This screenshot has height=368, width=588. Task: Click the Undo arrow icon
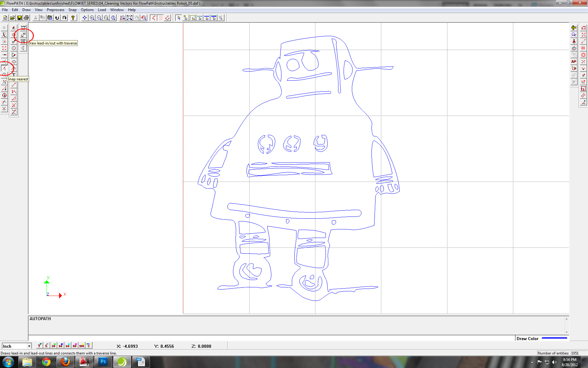(57, 18)
